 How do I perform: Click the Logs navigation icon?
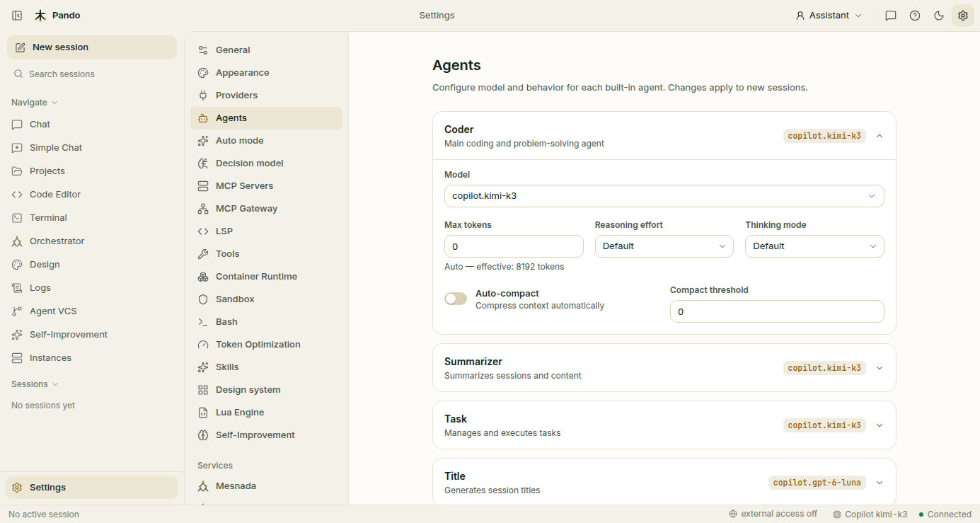pos(17,288)
